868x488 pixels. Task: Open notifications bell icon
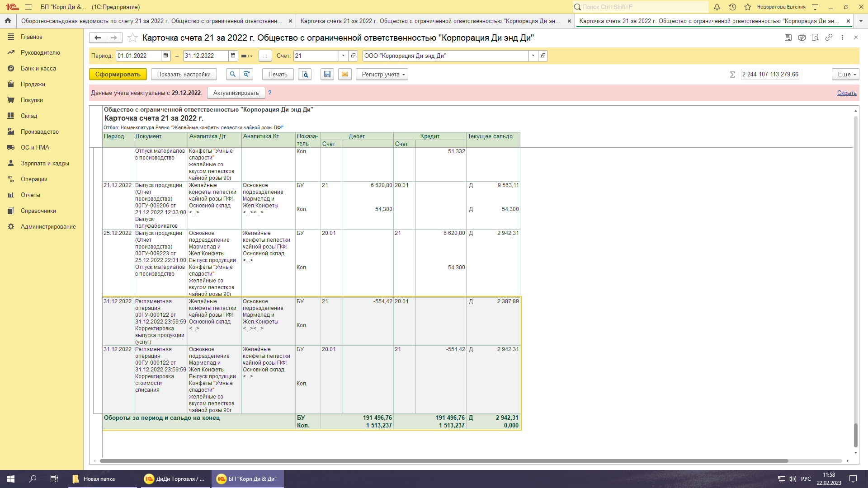click(x=717, y=7)
